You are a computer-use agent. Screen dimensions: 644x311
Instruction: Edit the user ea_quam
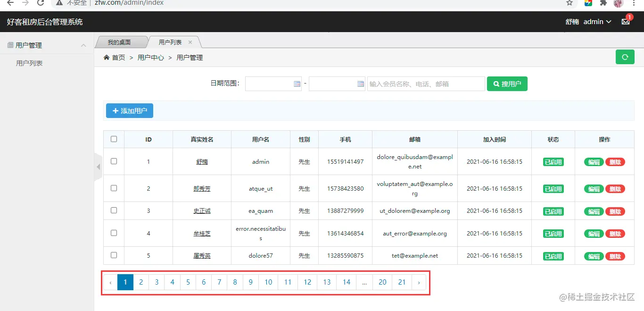click(x=594, y=211)
